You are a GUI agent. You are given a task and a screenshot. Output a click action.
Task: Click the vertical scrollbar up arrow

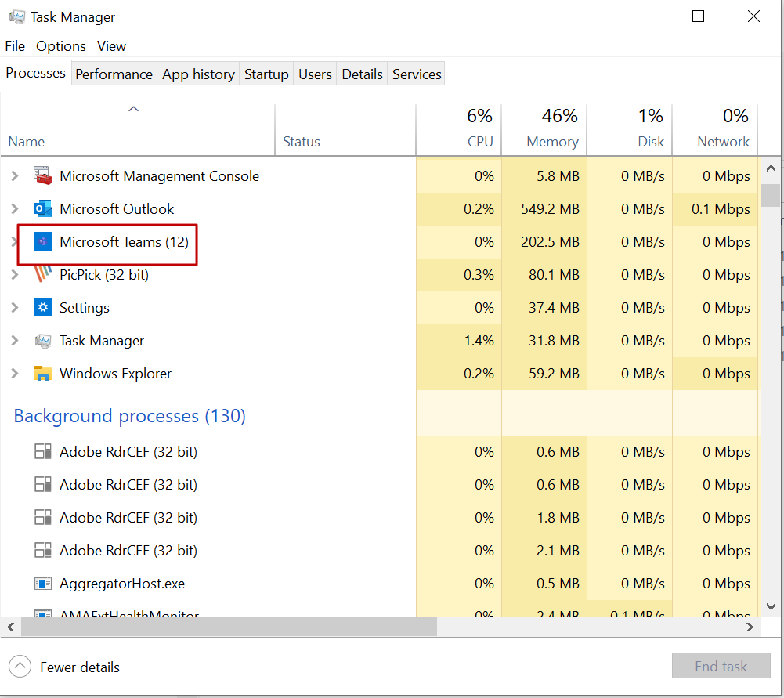(771, 168)
